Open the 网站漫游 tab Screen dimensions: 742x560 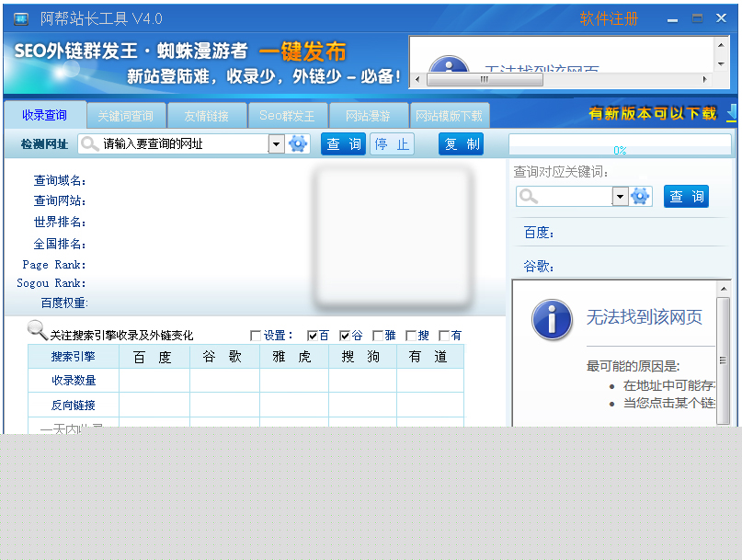click(368, 116)
